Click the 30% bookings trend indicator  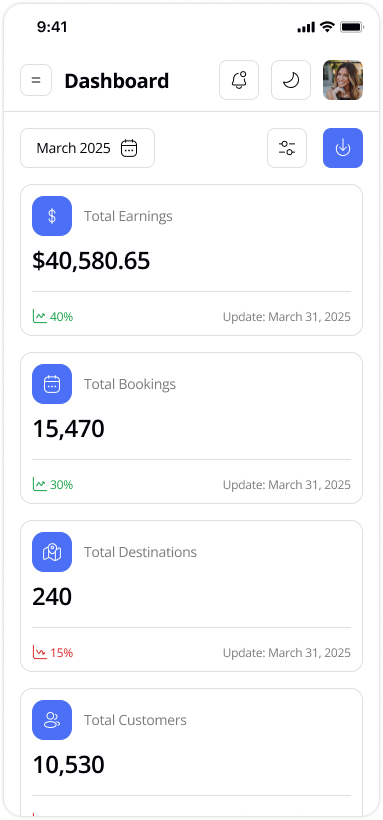(53, 484)
